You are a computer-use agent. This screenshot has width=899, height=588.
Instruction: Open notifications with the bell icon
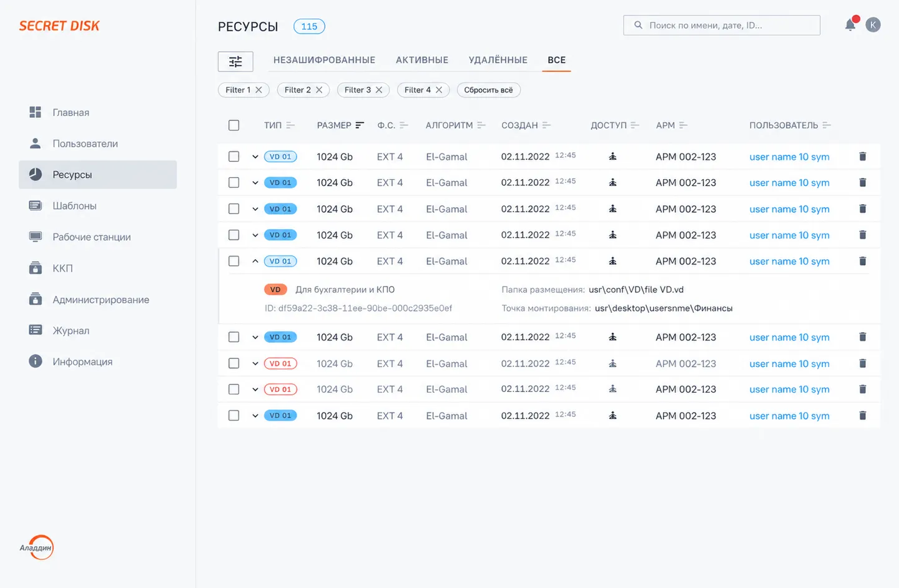pyautogui.click(x=850, y=25)
